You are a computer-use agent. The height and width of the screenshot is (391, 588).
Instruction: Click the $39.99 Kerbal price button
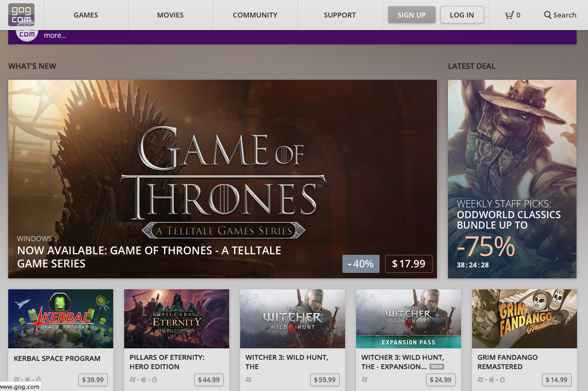(93, 380)
